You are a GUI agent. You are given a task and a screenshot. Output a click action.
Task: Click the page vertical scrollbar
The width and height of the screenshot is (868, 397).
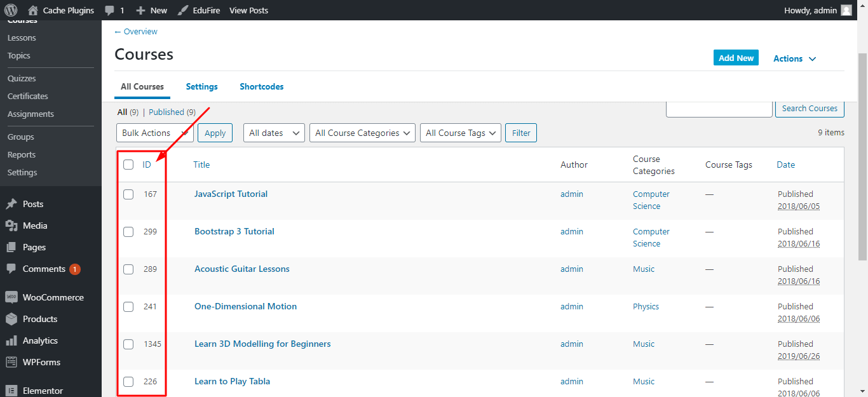tap(862, 156)
